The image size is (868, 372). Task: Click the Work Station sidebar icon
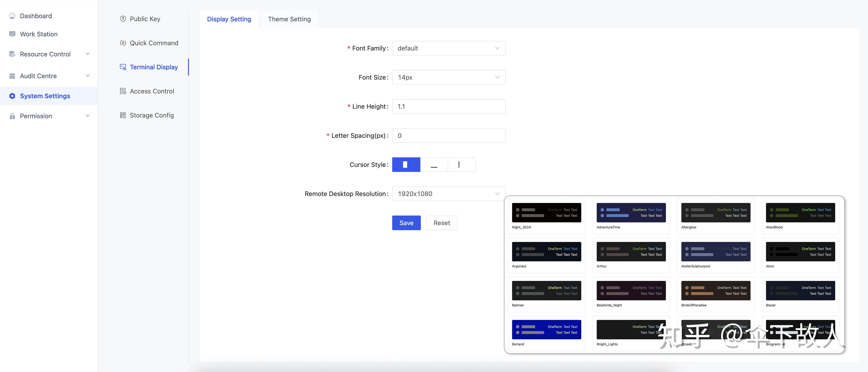coord(12,34)
